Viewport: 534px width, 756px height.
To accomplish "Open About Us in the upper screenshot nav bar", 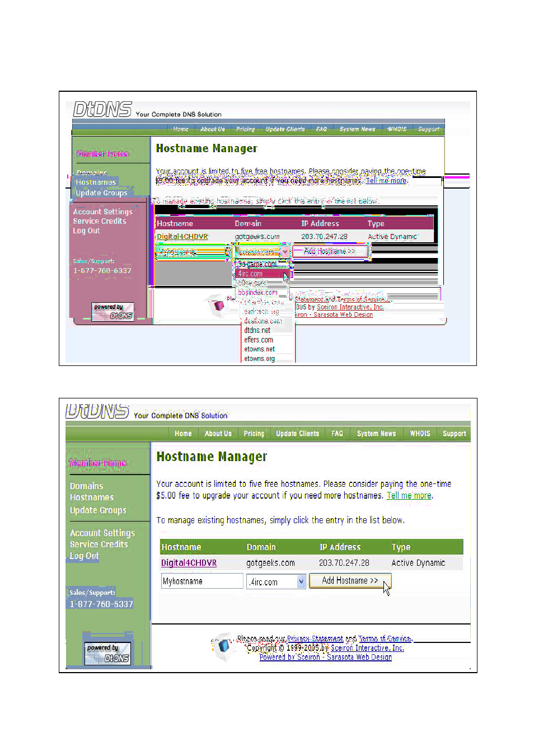I will point(213,129).
